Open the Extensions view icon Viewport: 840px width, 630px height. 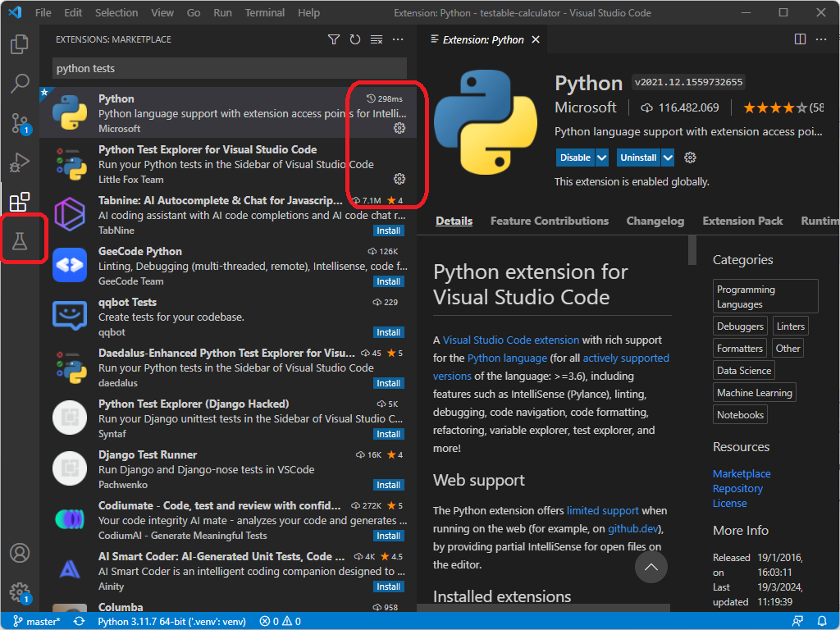(x=20, y=202)
